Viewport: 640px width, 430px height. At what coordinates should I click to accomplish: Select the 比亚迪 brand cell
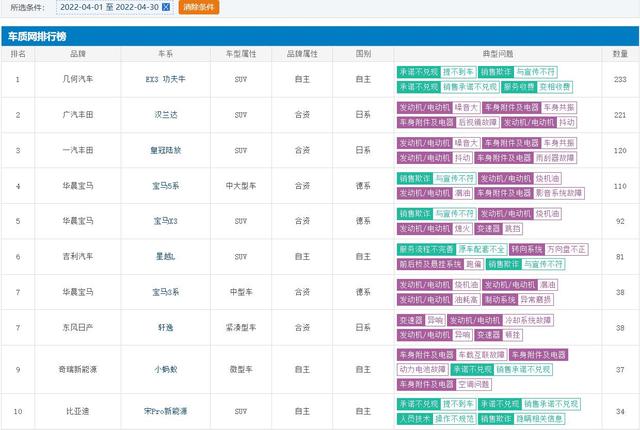(x=78, y=411)
